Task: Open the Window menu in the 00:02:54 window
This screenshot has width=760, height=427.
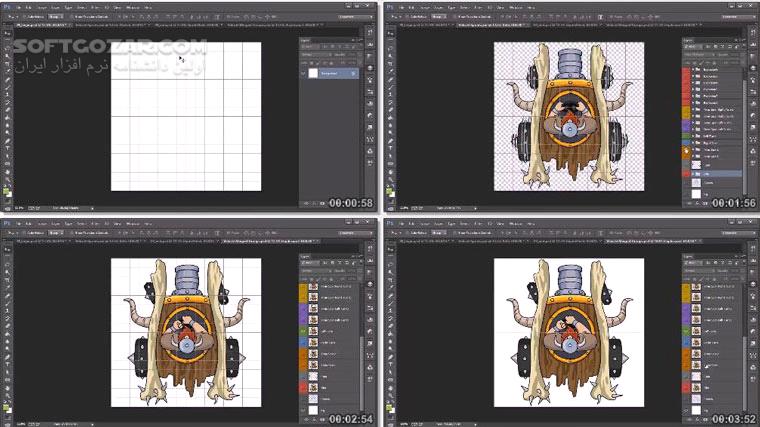Action: click(132, 223)
